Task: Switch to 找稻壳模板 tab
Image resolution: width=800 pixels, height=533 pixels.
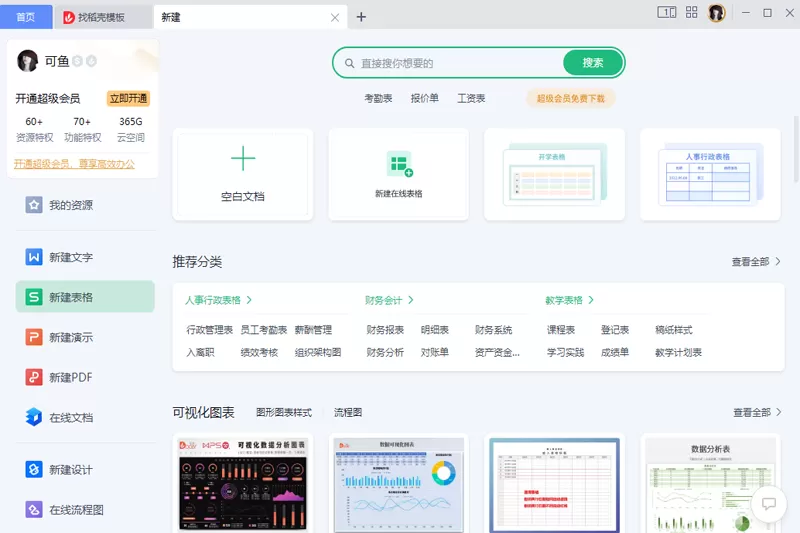Action: [103, 17]
